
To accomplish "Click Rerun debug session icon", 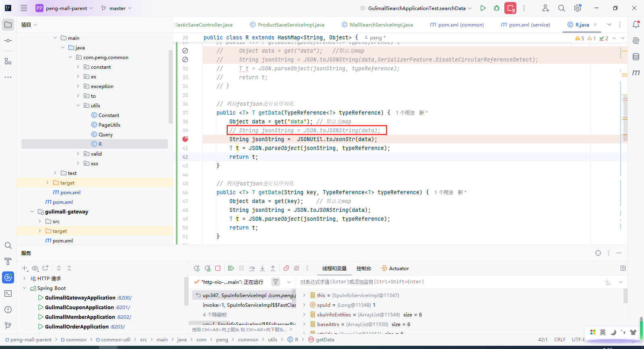I will (x=197, y=268).
